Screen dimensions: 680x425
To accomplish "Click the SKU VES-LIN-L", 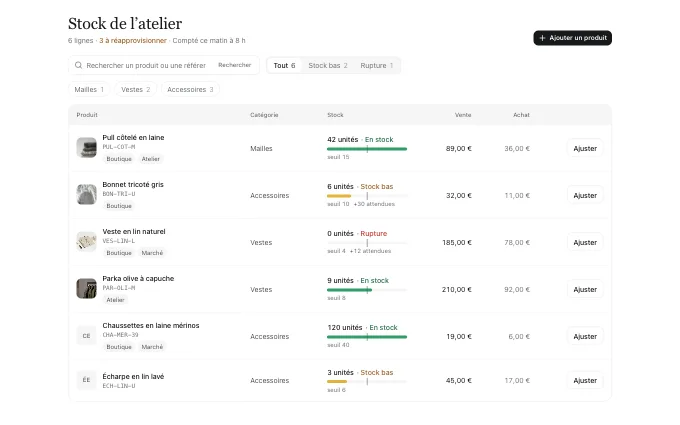I will 119,241.
